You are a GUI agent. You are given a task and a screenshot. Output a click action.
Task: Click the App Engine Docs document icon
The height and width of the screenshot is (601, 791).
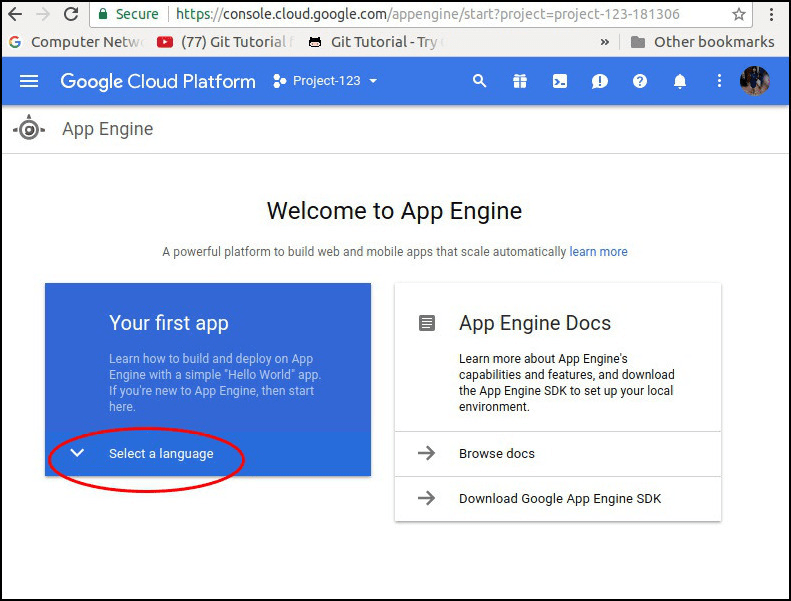[427, 323]
